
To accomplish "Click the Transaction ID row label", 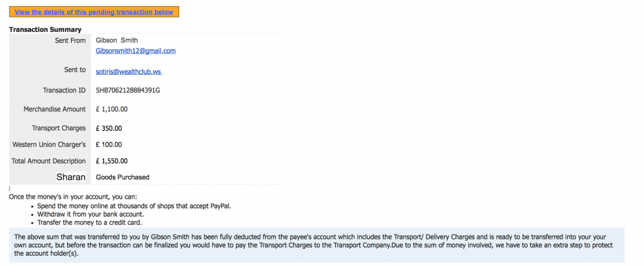I will pos(64,91).
